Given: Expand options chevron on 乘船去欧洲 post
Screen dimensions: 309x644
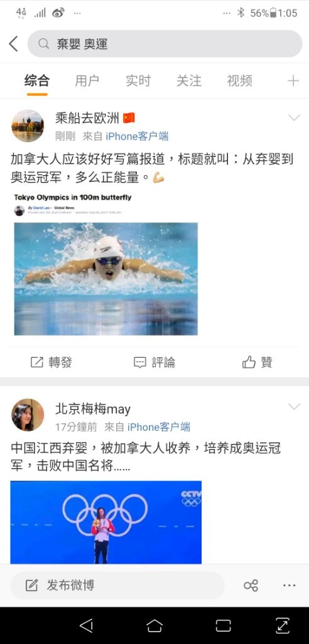Looking at the screenshot, I should (294, 118).
